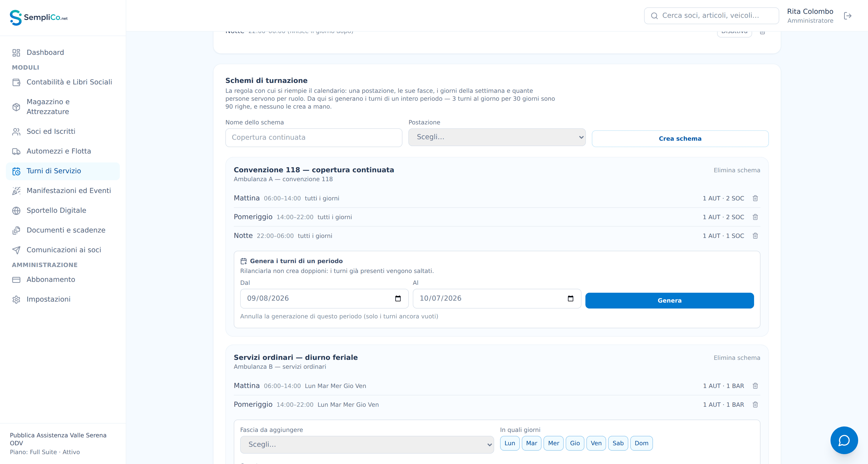Image resolution: width=868 pixels, height=464 pixels.
Task: Expand the Fascia da aggiungere dropdown
Action: tap(367, 445)
